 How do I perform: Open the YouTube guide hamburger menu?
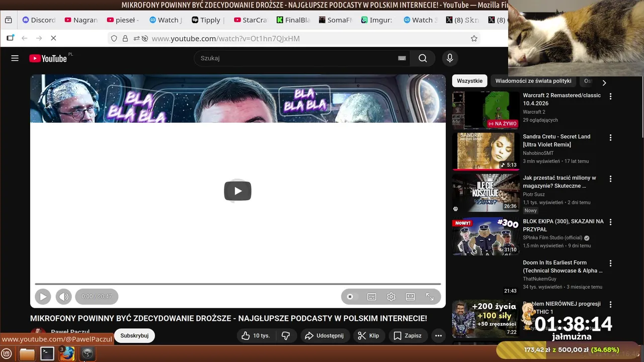[15, 58]
